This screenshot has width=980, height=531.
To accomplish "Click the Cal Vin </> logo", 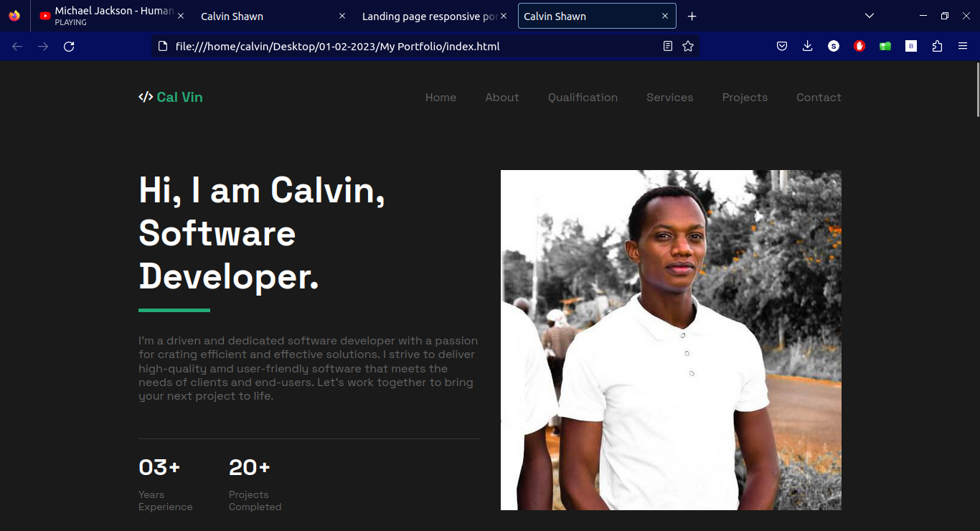I will [170, 97].
